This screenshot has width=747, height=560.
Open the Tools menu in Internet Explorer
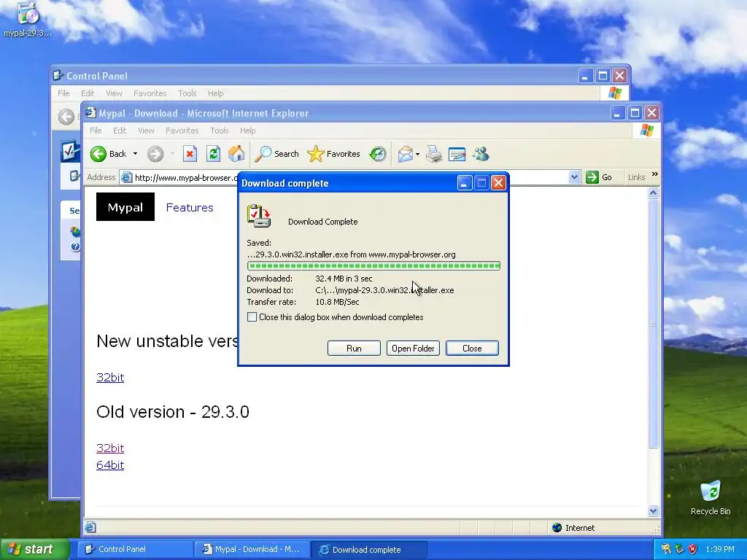click(219, 131)
